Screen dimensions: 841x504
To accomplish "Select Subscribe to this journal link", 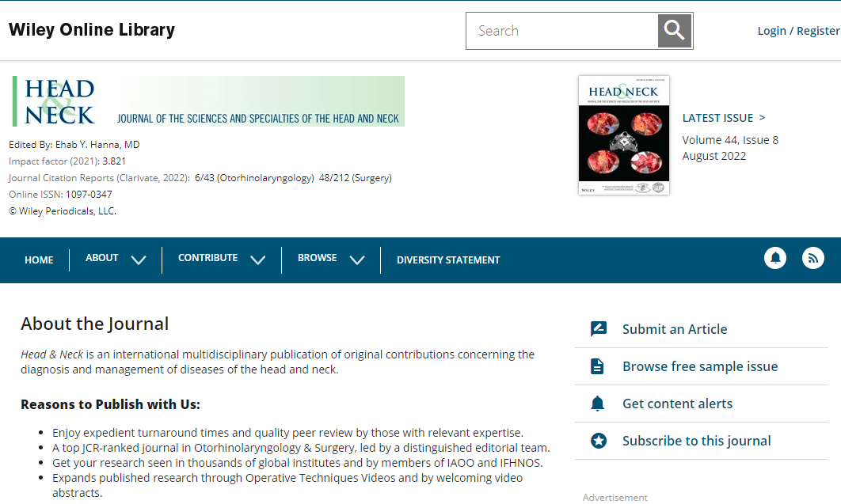I will [x=696, y=441].
